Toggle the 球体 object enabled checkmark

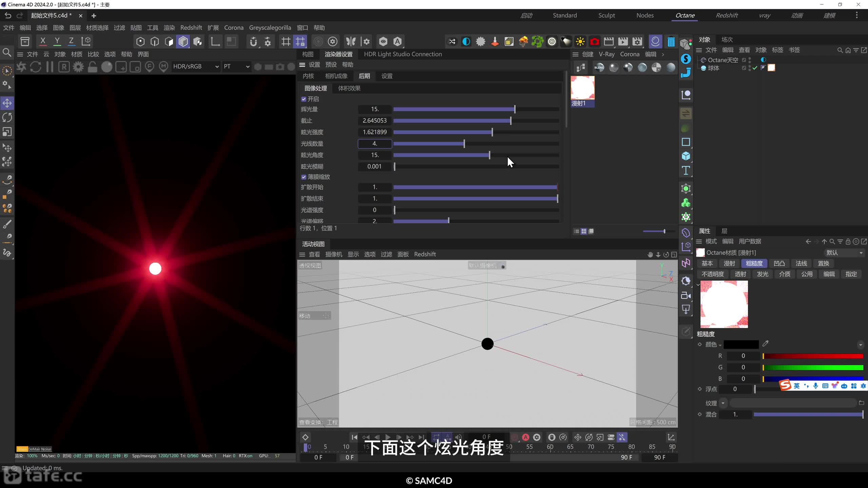pyautogui.click(x=755, y=68)
